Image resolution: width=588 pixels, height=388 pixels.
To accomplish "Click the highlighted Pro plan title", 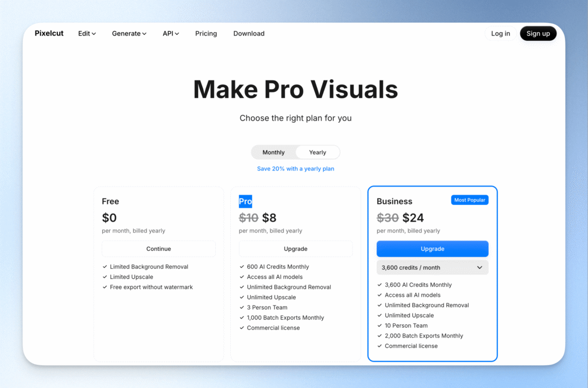I will tap(245, 201).
